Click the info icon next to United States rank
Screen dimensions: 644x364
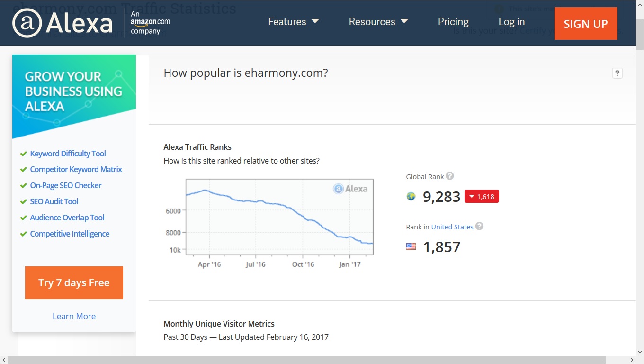[x=479, y=226]
